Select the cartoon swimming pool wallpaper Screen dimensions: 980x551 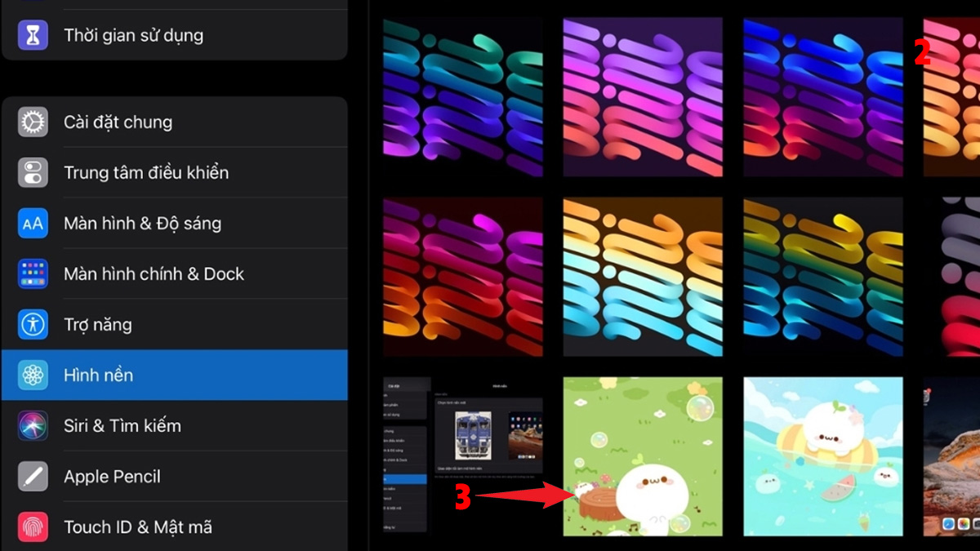[823, 456]
